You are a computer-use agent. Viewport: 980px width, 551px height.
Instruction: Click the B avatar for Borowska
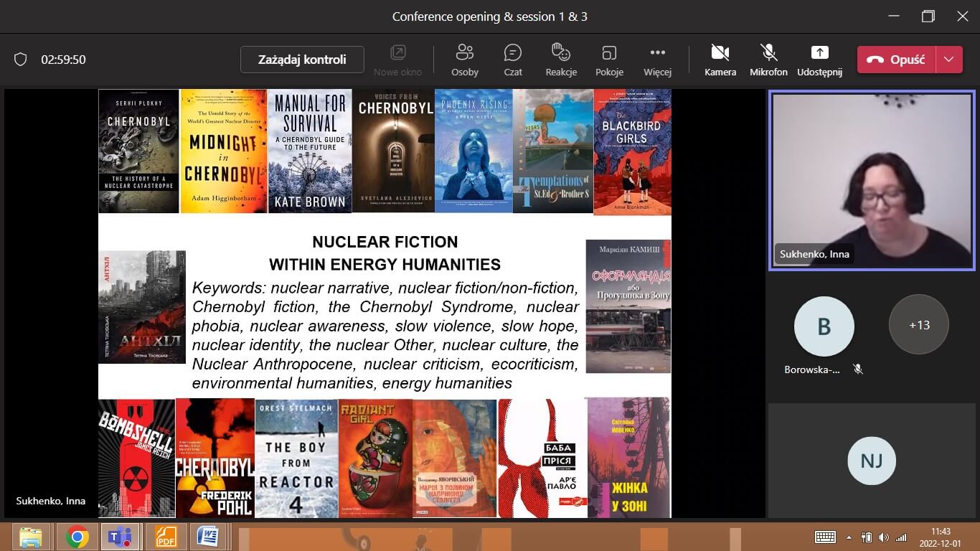click(824, 326)
